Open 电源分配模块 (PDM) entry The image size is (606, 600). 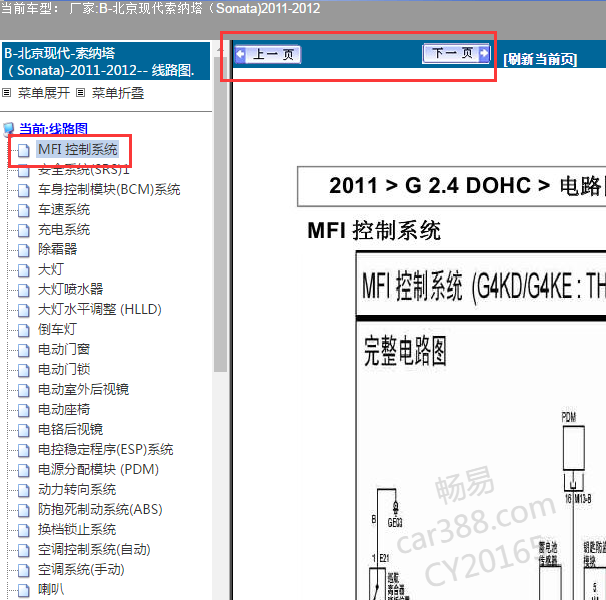tap(98, 469)
